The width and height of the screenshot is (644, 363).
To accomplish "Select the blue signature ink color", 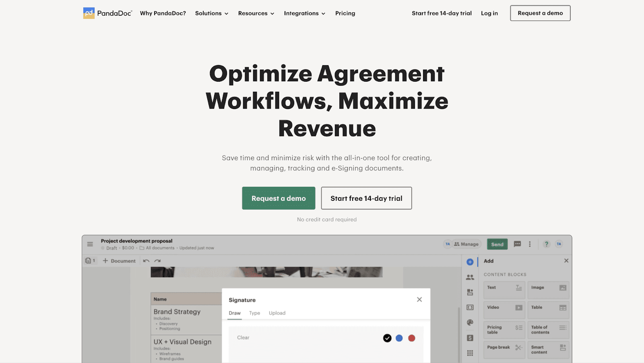I will [x=399, y=338].
